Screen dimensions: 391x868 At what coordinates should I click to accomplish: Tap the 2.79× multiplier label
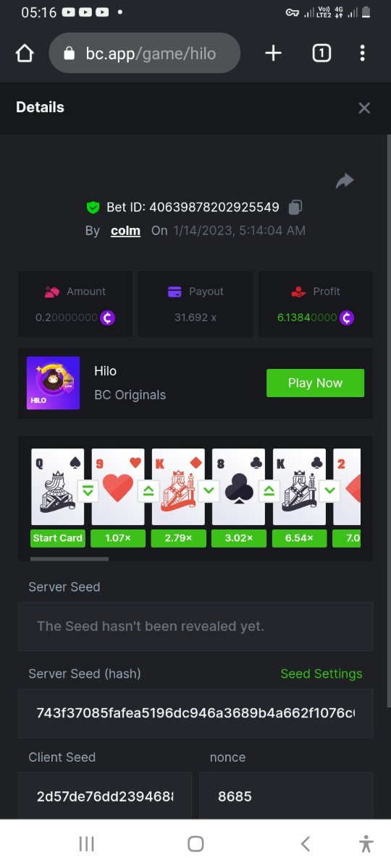coord(178,538)
